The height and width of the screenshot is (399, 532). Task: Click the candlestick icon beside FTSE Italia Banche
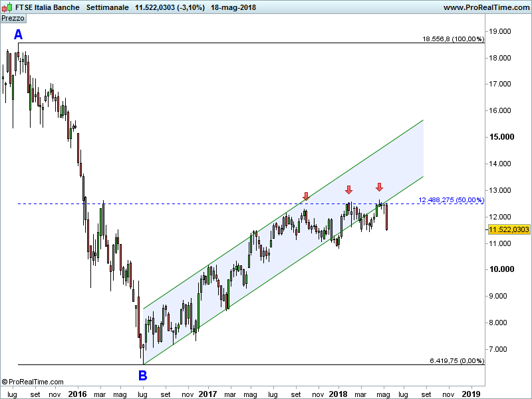[x=7, y=7]
